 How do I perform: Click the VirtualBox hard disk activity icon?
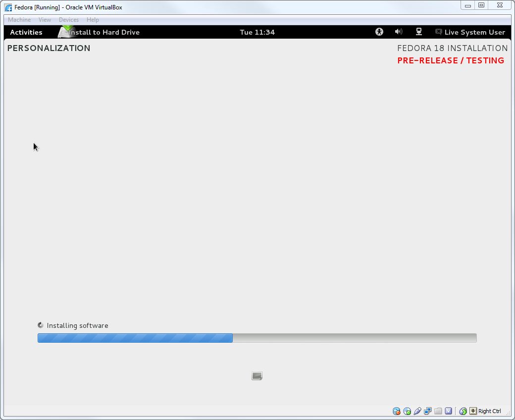pos(397,411)
